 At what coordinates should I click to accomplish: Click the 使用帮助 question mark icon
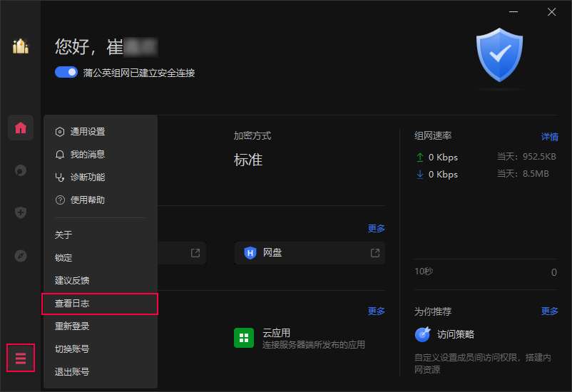60,200
